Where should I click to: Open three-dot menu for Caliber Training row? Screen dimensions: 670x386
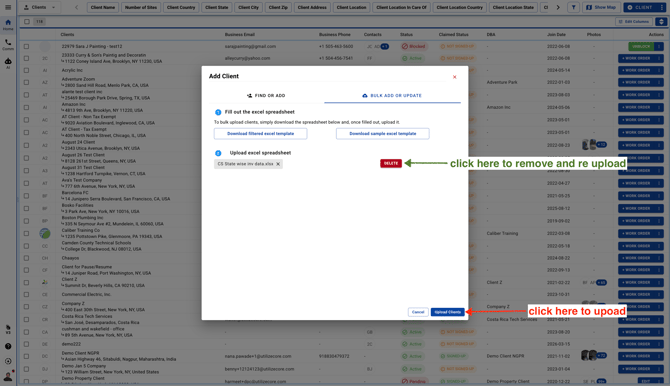[x=659, y=233]
